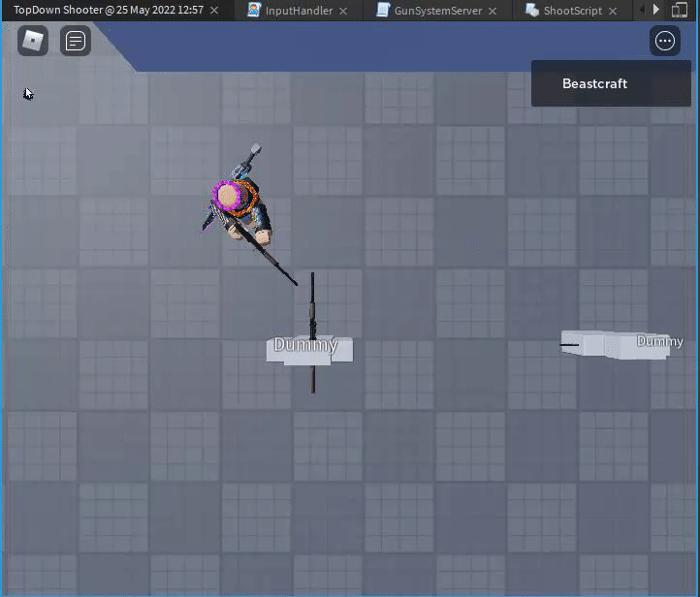700x597 pixels.
Task: Close the ShootScript tab
Action: (x=613, y=11)
